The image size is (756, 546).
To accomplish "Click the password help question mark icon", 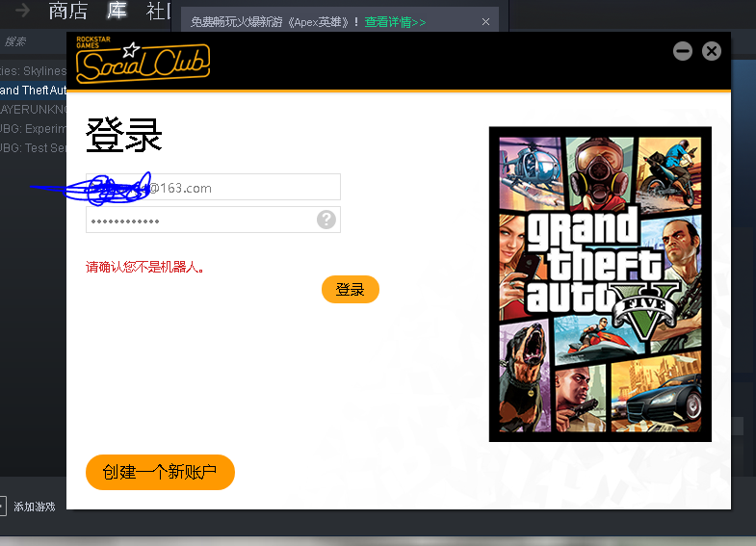I will point(326,220).
